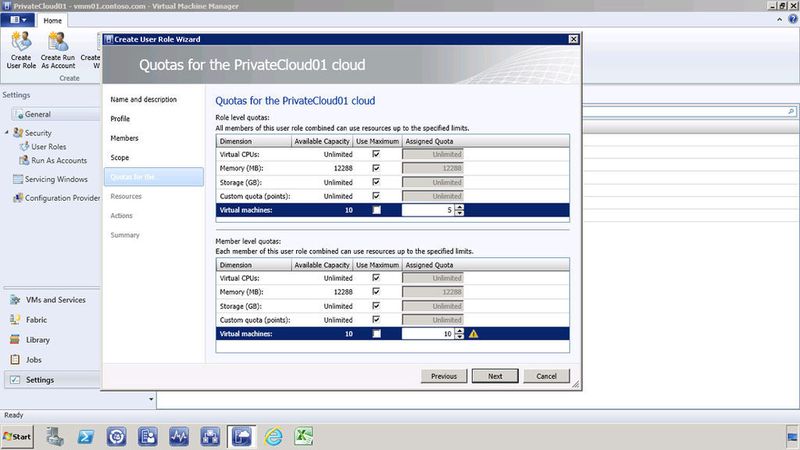Click the Next button
800x450 pixels.
click(495, 376)
